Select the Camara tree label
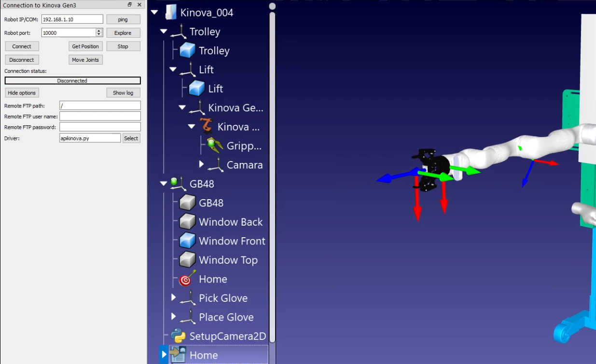This screenshot has height=364, width=596. click(245, 165)
